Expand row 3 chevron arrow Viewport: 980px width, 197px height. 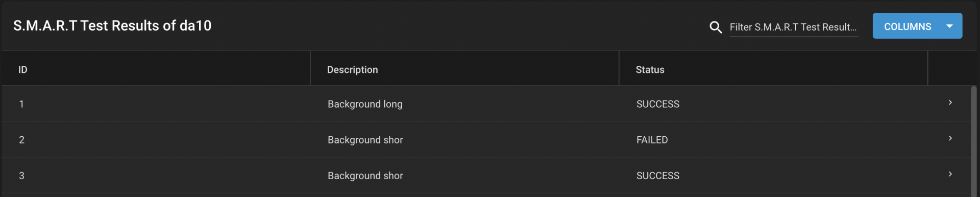[x=950, y=174]
